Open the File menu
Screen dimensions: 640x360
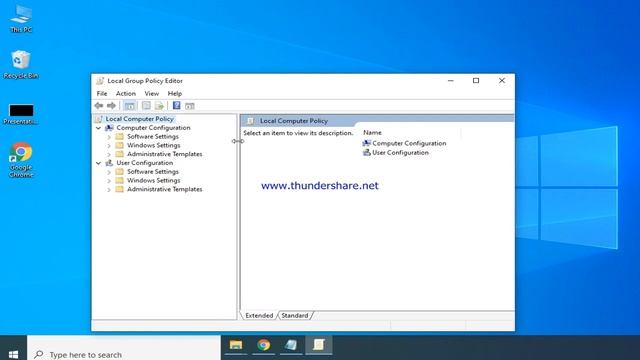102,93
